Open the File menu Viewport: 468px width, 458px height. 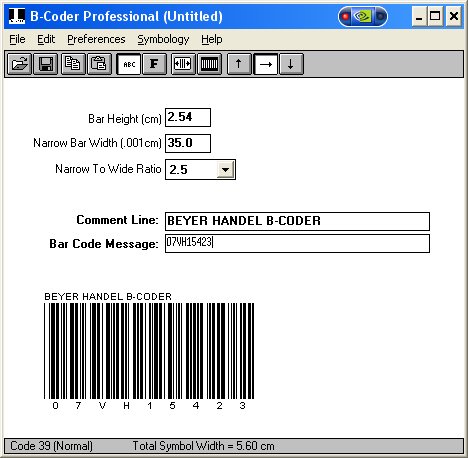click(17, 39)
